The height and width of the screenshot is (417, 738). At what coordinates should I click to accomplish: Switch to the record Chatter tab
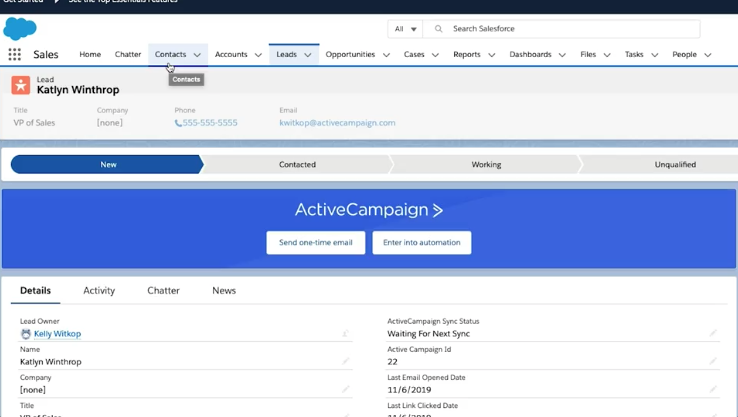[x=163, y=291]
